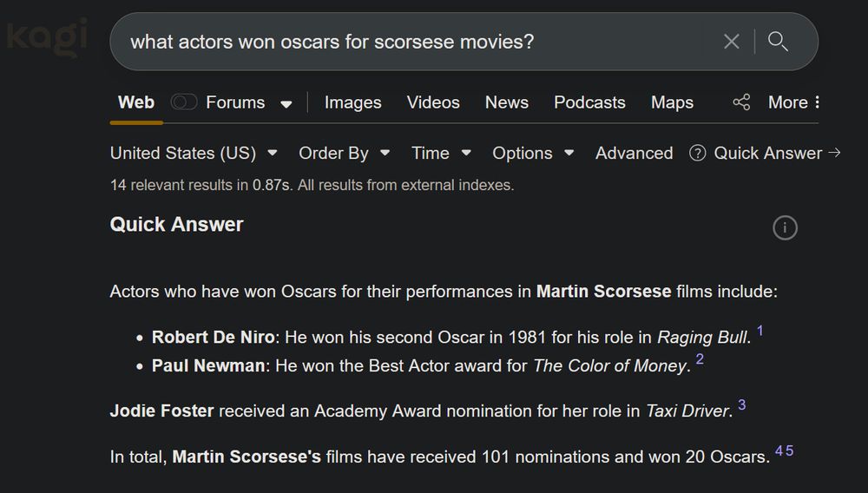Screen dimensions: 868x493
Task: Toggle the Forums switch
Action: pyautogui.click(x=184, y=102)
